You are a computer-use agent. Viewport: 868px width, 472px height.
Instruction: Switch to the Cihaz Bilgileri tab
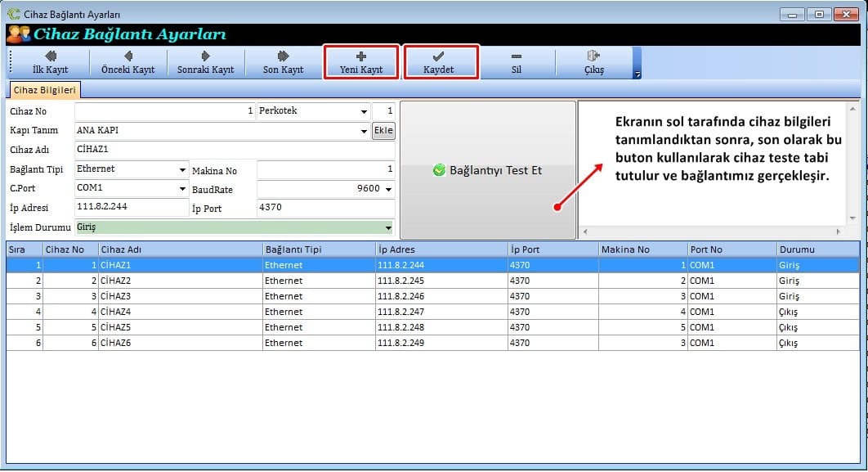tap(45, 90)
